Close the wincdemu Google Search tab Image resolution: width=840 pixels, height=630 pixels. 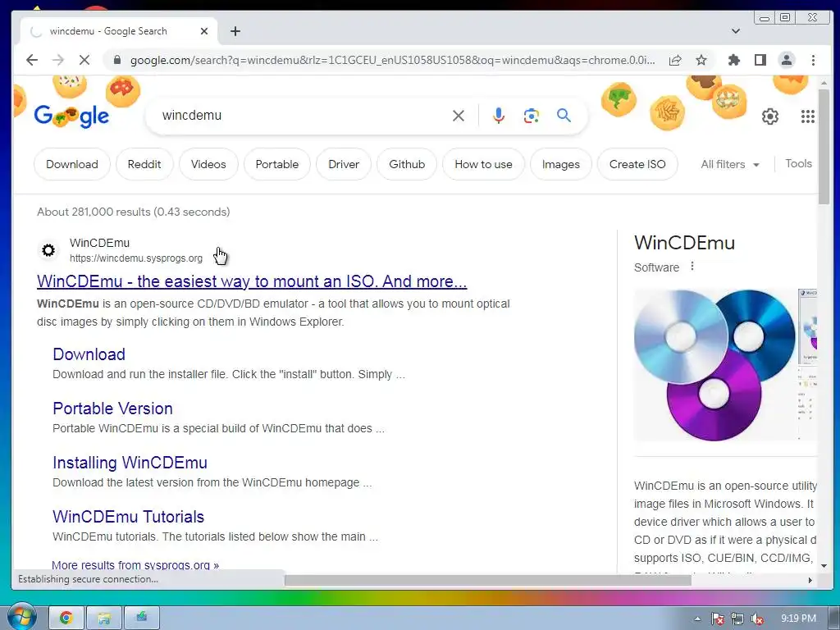pos(203,31)
